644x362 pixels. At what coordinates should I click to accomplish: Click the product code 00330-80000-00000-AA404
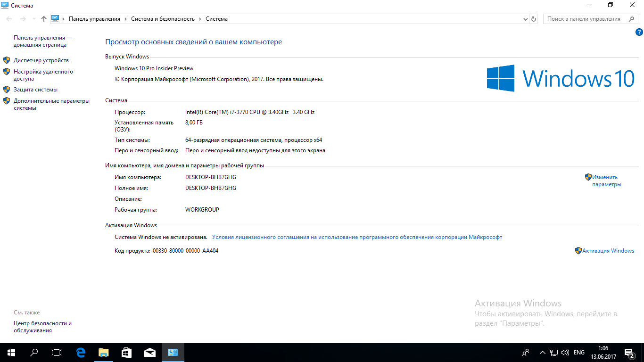185,251
